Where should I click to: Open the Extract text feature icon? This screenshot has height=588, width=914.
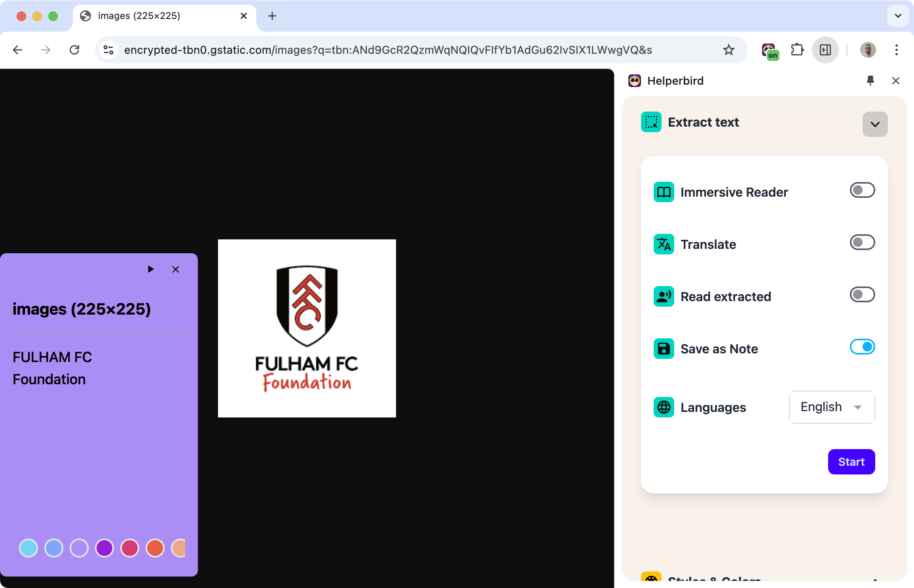(x=650, y=122)
